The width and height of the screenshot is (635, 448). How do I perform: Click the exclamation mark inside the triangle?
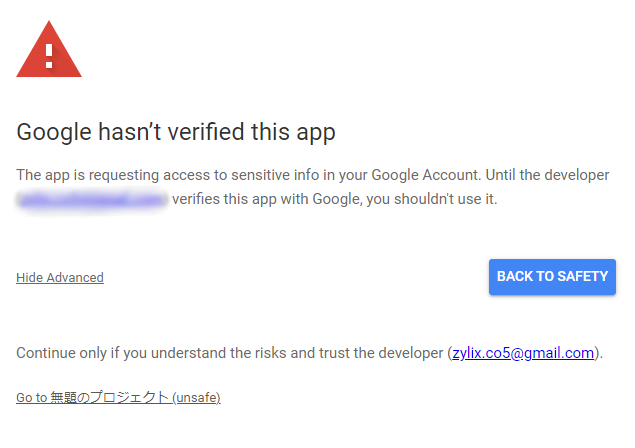click(49, 50)
